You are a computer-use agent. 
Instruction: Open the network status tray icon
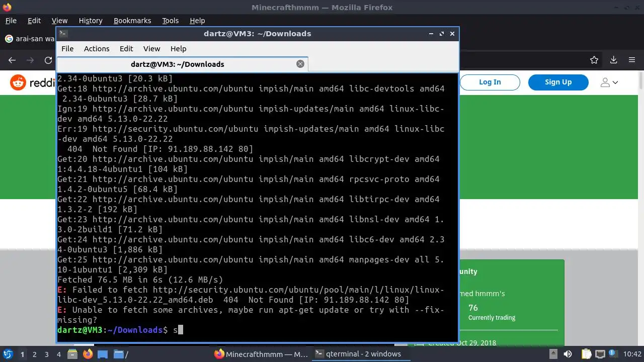tap(600, 354)
